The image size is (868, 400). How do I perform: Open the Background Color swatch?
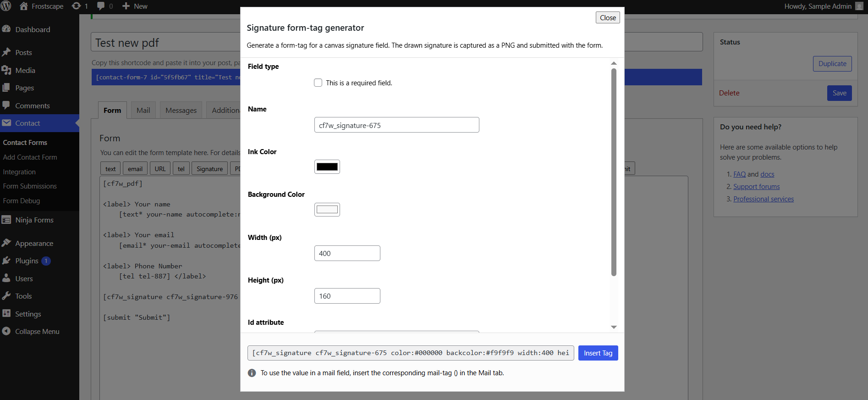click(327, 210)
